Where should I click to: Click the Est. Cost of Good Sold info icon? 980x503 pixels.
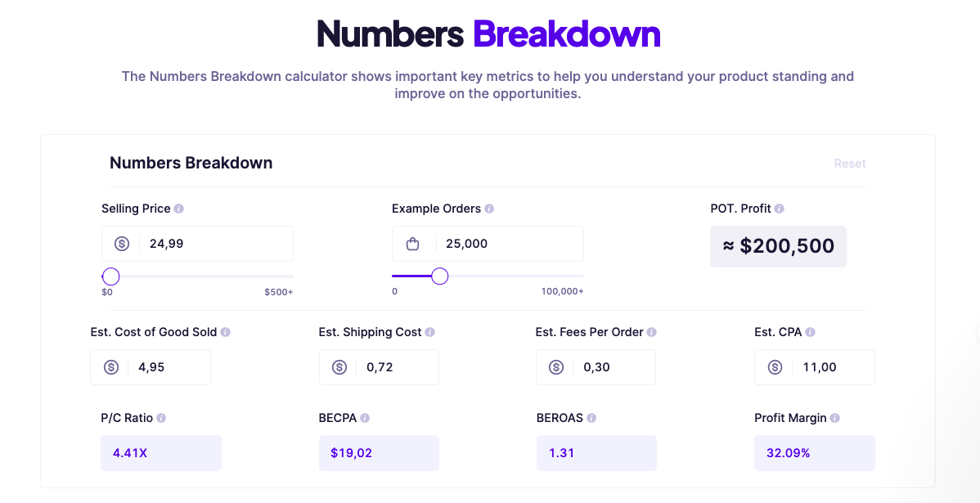226,332
